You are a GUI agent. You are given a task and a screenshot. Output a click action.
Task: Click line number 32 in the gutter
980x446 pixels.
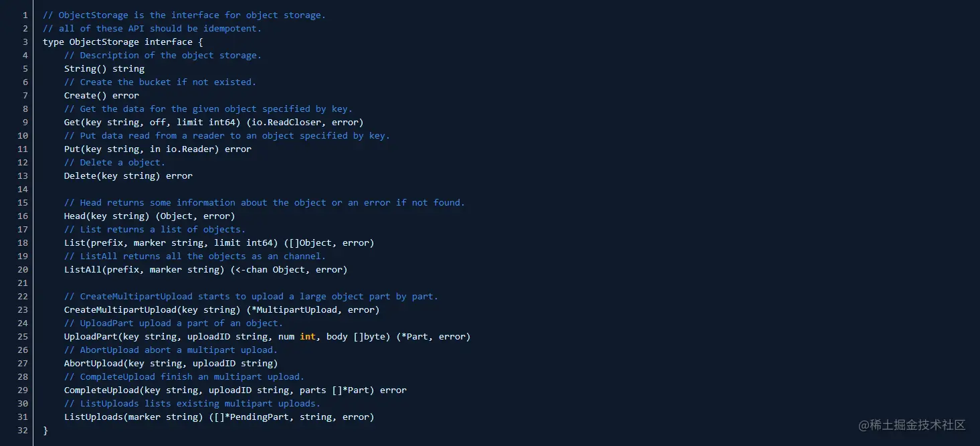[23, 430]
